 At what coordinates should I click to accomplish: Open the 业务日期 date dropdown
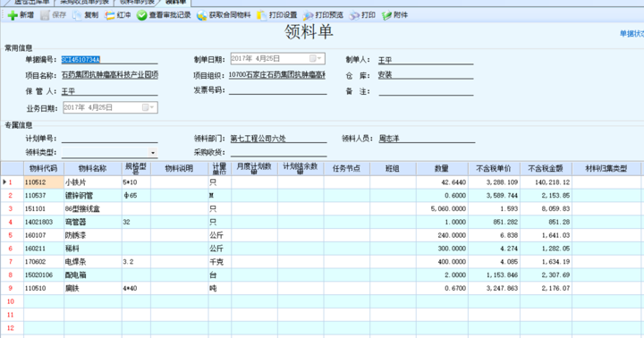(152, 107)
